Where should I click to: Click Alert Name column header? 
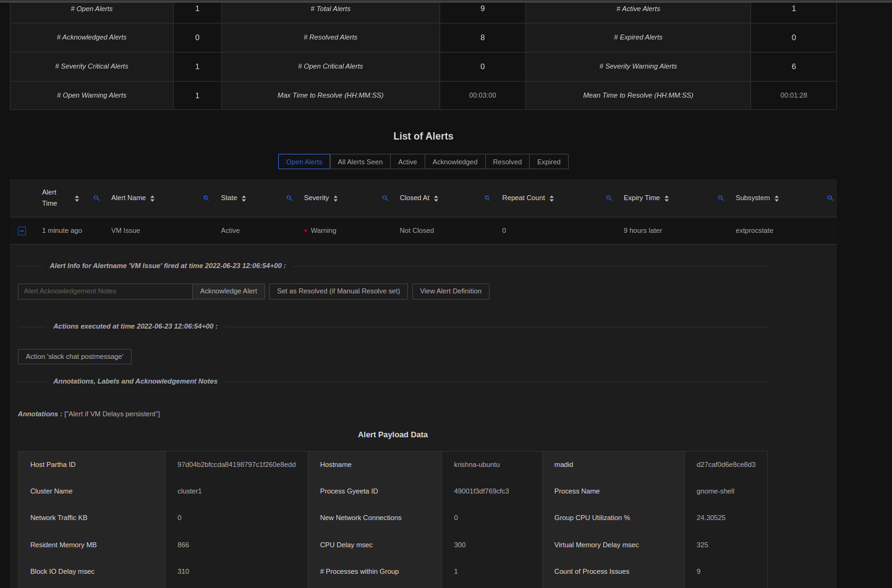129,198
